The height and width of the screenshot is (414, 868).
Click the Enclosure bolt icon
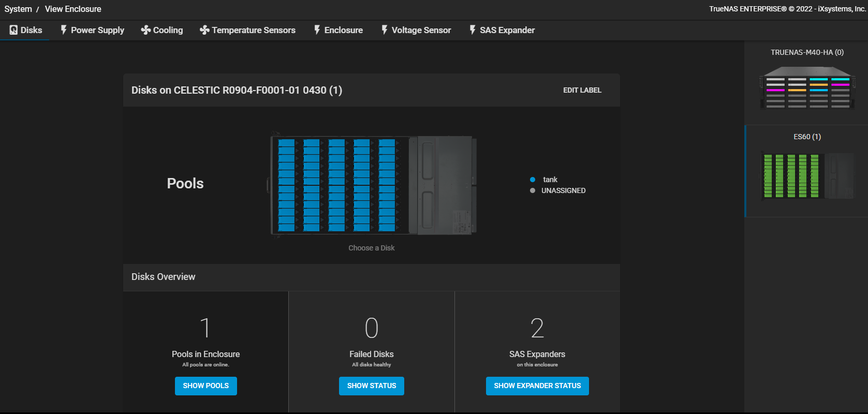317,30
